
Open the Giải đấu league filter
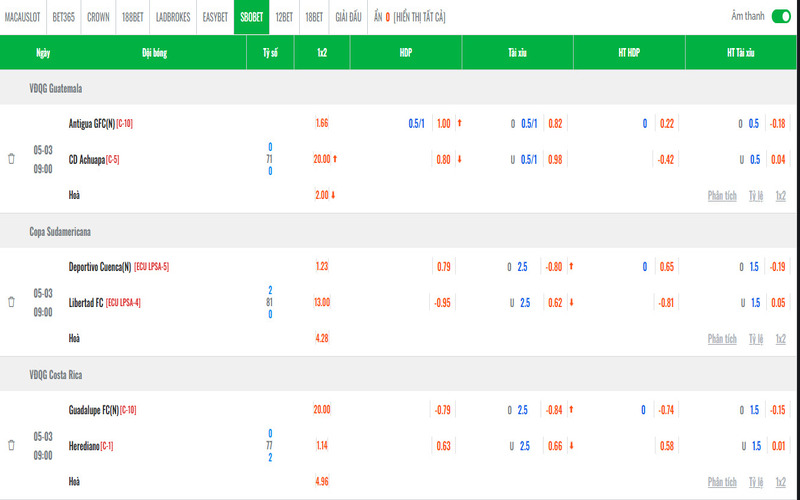coord(348,17)
